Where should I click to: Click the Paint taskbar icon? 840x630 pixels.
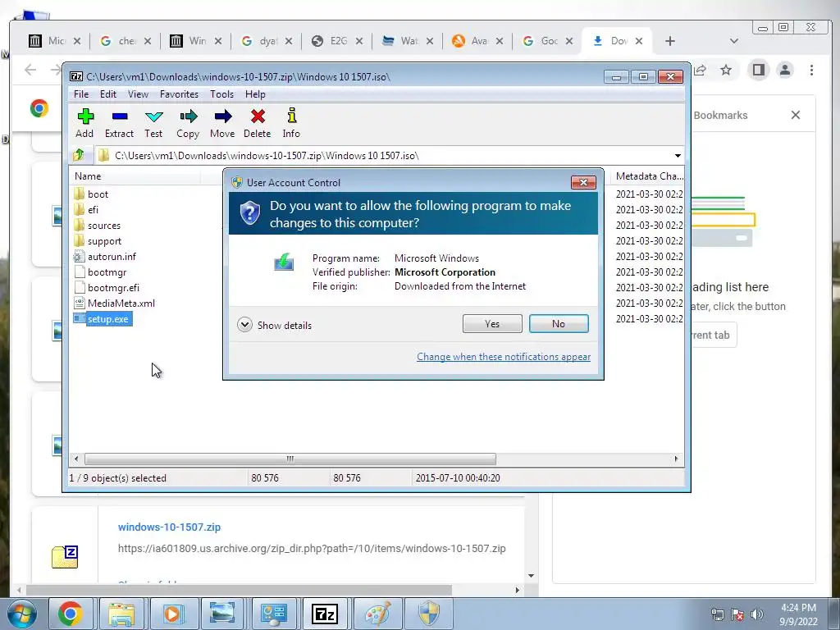(x=377, y=614)
